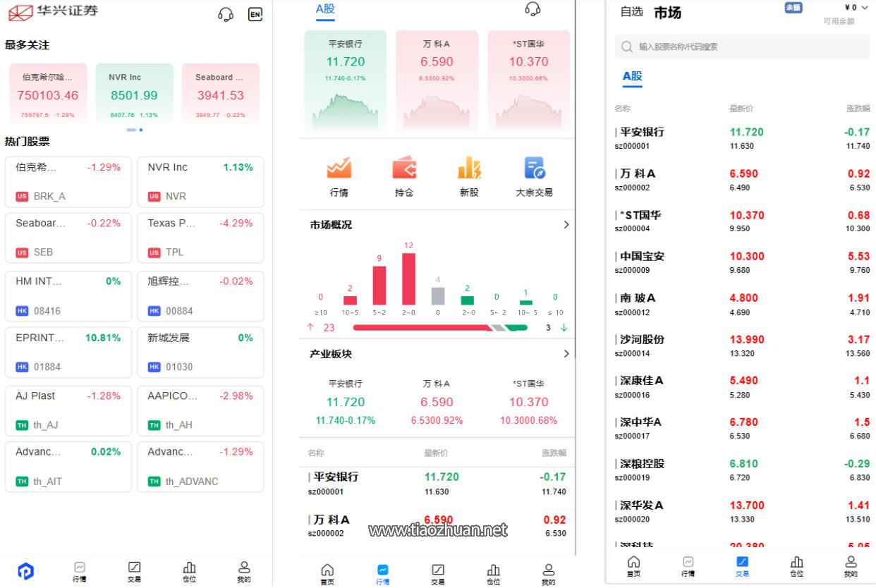This screenshot has height=588, width=876.
Task: Open the orange chart 行情 shortcut icon
Action: coord(339,169)
